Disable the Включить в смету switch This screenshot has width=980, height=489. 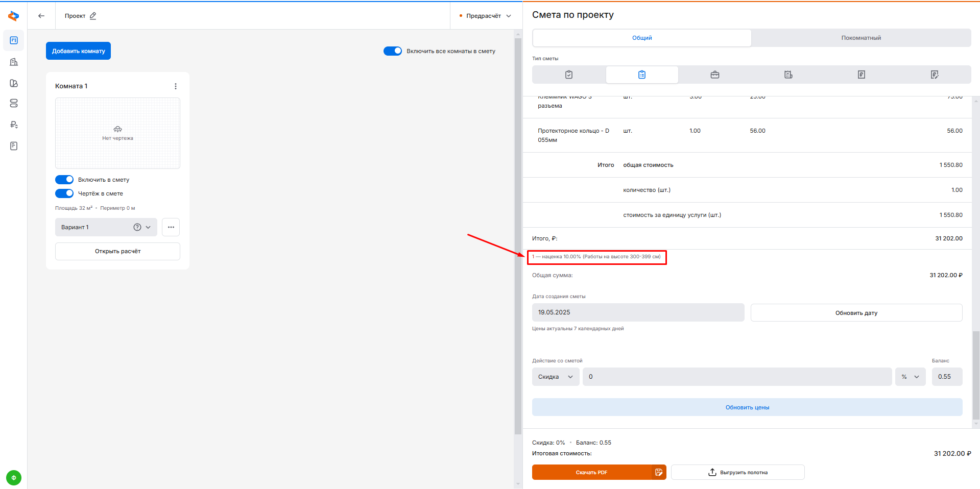[64, 180]
